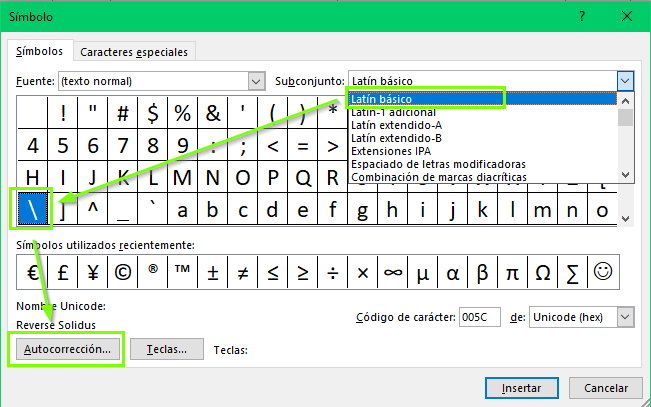Screen dimensions: 651x407
Task: Pick the less-than-or-equal ≤ symbol
Action: tap(272, 272)
